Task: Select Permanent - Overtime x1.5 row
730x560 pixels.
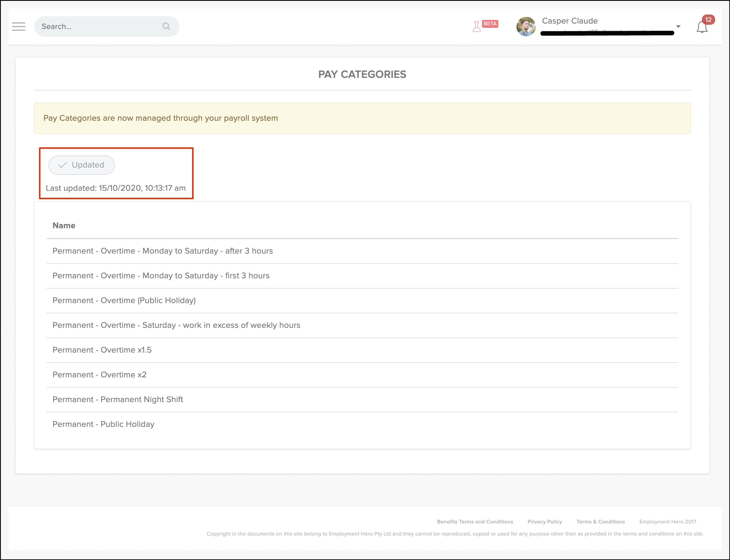Action: 102,350
